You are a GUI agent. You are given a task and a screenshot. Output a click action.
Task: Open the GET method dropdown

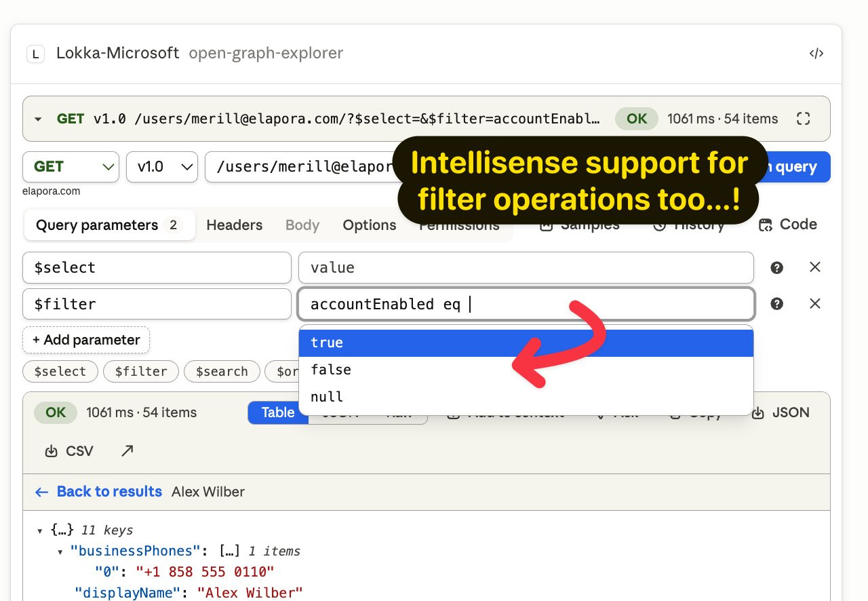point(71,167)
